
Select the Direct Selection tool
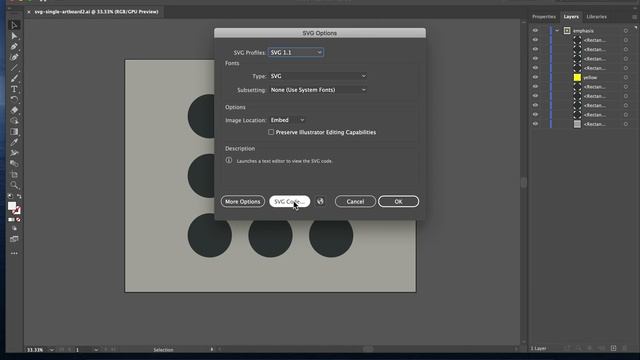14,36
